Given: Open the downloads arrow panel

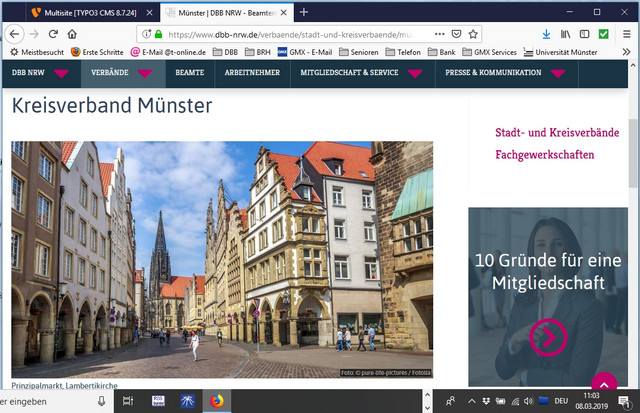Looking at the screenshot, I should click(x=546, y=34).
